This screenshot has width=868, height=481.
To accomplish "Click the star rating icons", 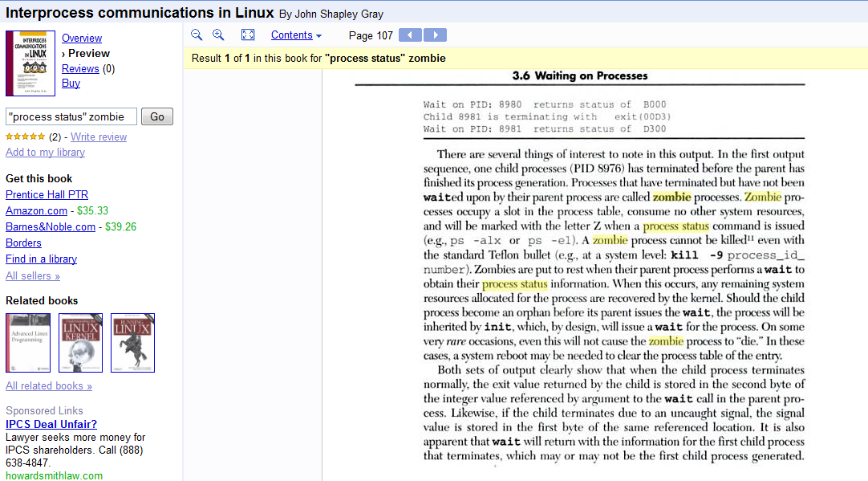I will pos(26,137).
